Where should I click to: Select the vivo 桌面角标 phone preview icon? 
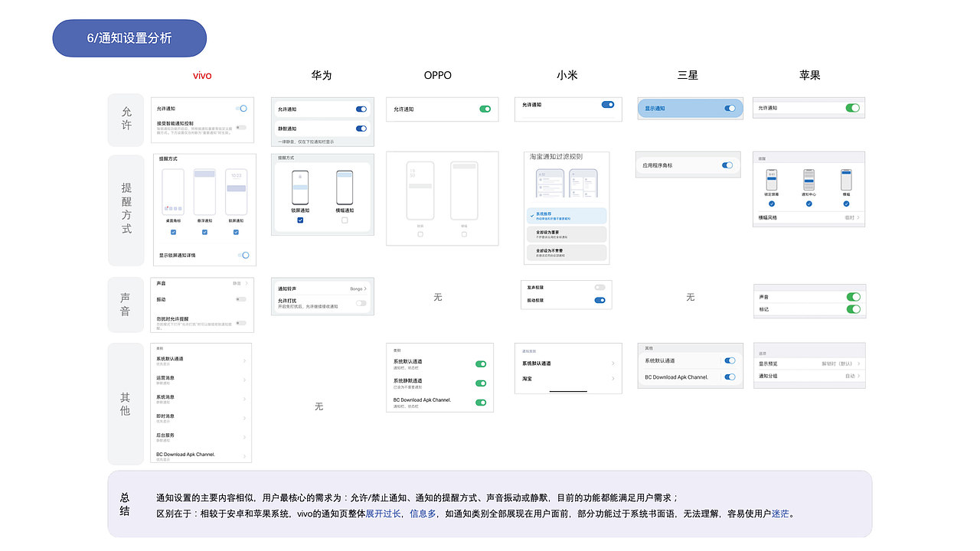coord(173,192)
